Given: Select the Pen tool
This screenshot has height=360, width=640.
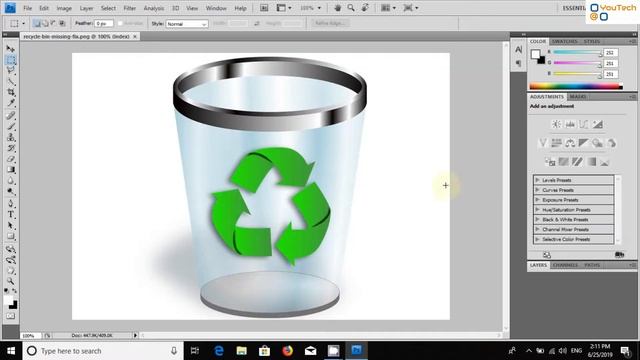Looking at the screenshot, I should point(11,204).
